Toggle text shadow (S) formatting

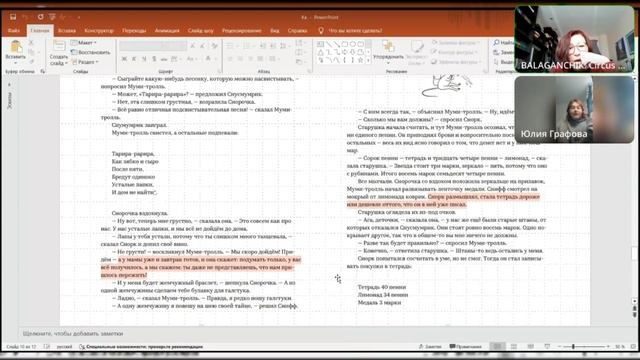tap(154, 59)
